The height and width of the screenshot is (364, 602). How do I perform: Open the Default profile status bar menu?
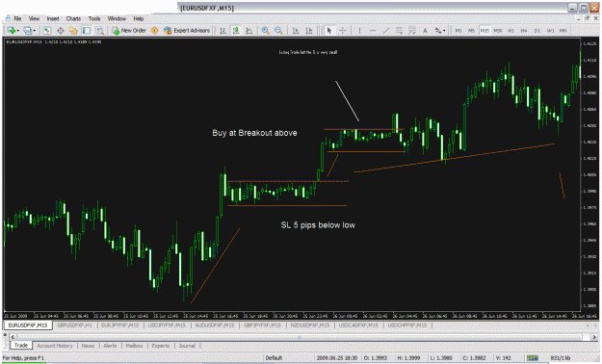(274, 358)
